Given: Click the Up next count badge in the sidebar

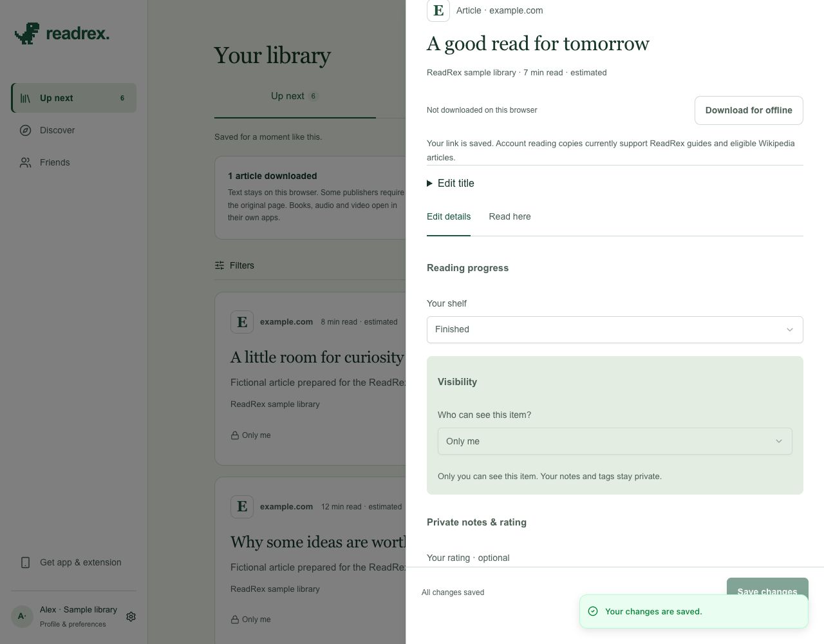Looking at the screenshot, I should [122, 98].
